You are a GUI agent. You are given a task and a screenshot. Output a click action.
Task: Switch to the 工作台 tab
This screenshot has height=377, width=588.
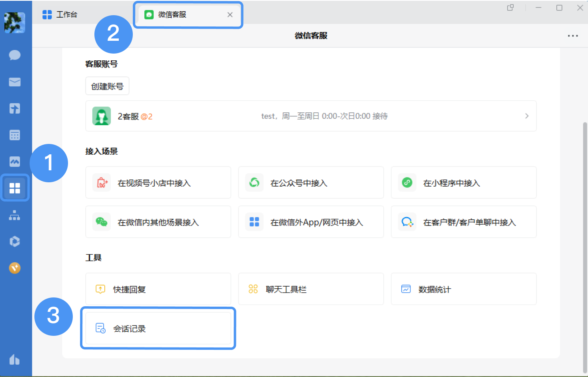click(60, 15)
